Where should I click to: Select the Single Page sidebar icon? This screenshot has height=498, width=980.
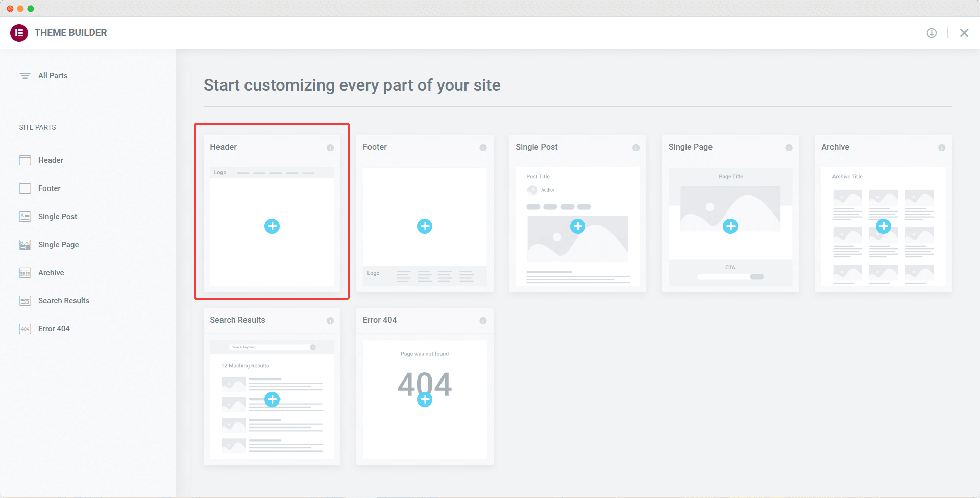24,244
